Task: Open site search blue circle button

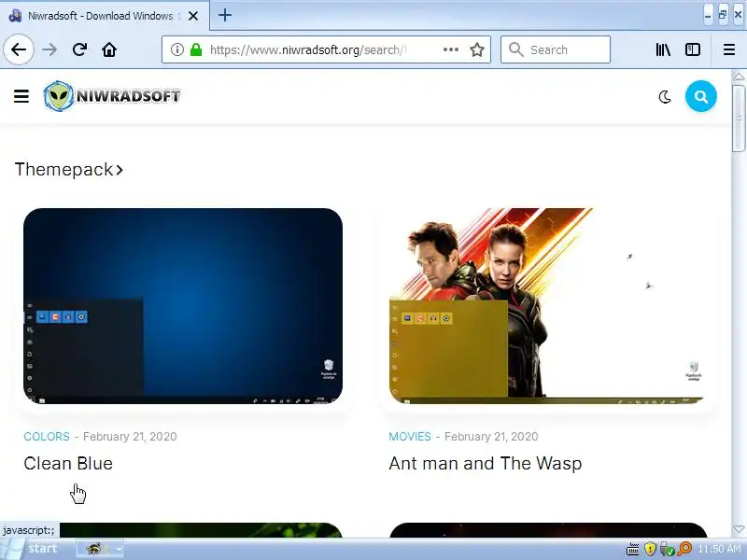Action: [x=701, y=97]
